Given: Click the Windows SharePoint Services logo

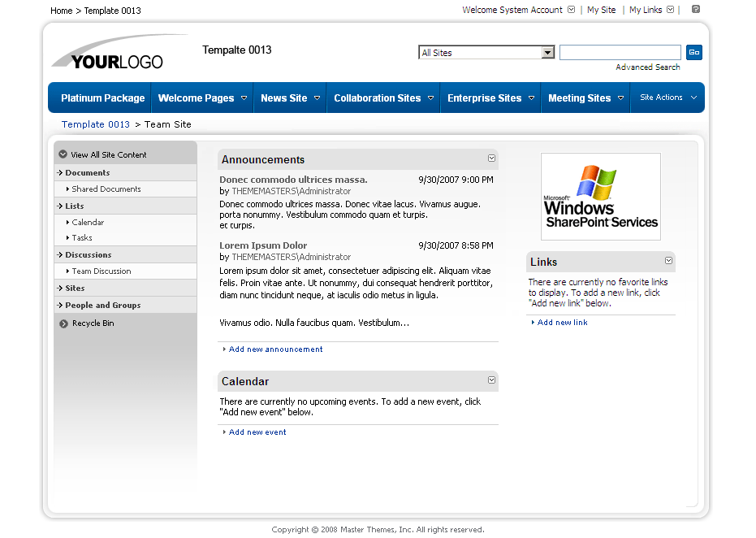Looking at the screenshot, I should point(600,196).
